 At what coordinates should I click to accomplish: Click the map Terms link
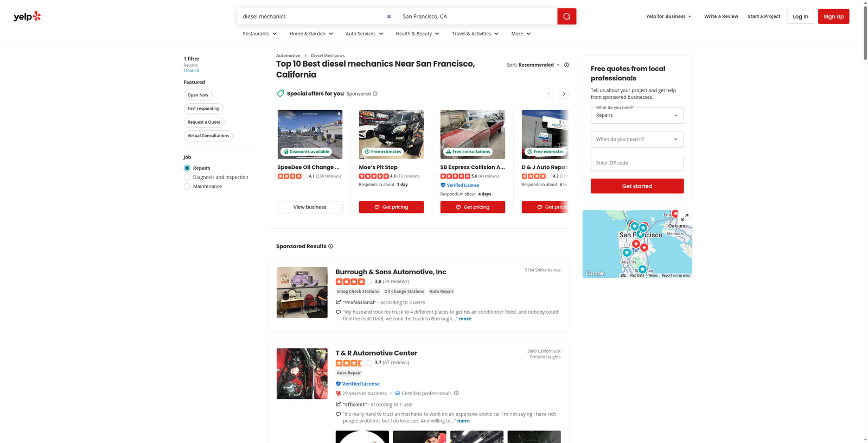(x=653, y=275)
